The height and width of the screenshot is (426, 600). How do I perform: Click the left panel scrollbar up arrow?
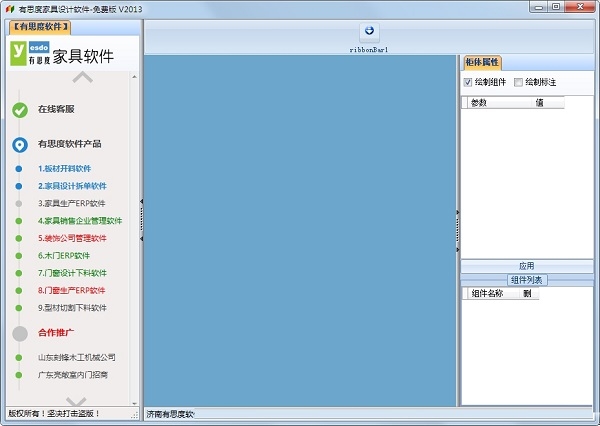[x=134, y=77]
